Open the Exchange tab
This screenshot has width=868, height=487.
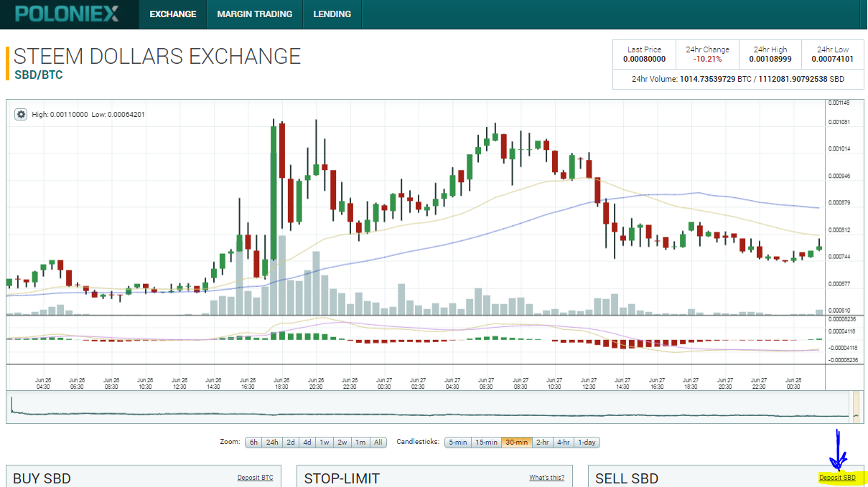[x=172, y=14]
